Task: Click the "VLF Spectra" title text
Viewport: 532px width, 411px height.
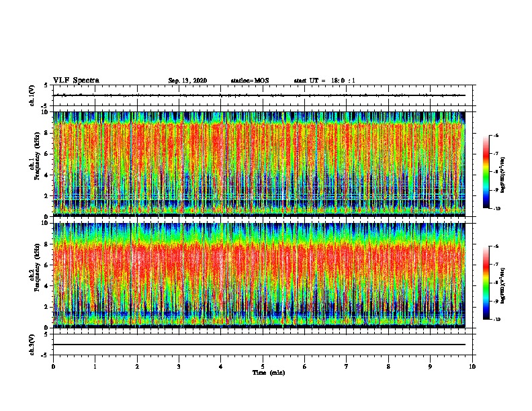Action: point(76,81)
